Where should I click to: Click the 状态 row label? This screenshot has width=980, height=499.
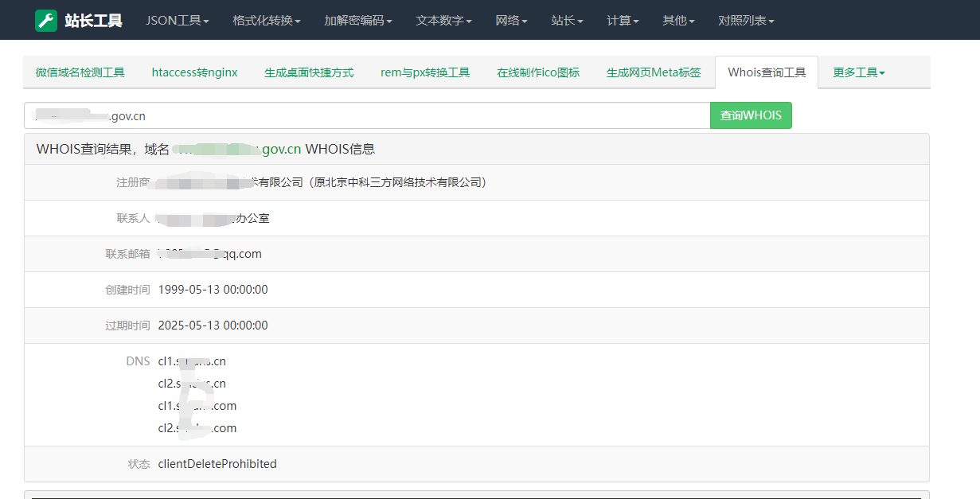click(x=139, y=464)
